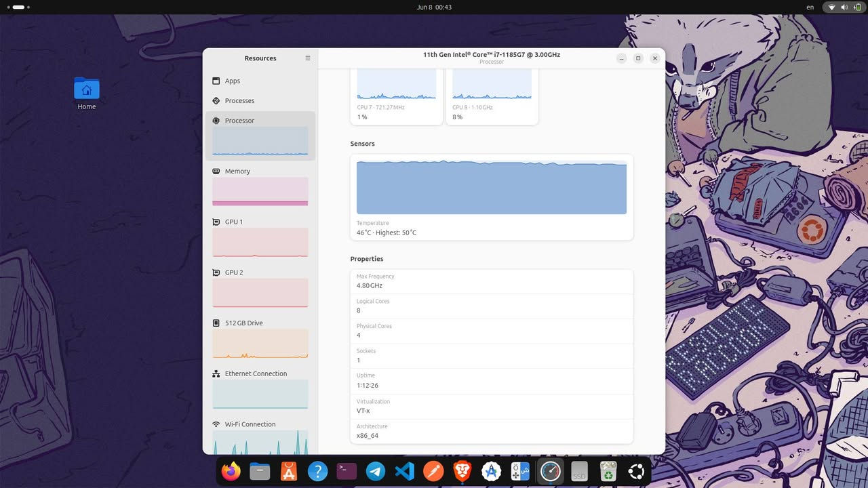The image size is (868, 488).
Task: Click the workspace indicator in the top bar
Action: coord(17,7)
